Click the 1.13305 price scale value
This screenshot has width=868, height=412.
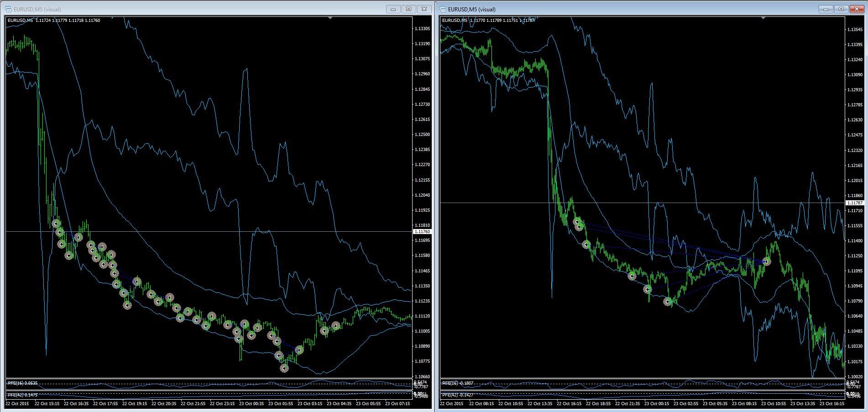422,29
